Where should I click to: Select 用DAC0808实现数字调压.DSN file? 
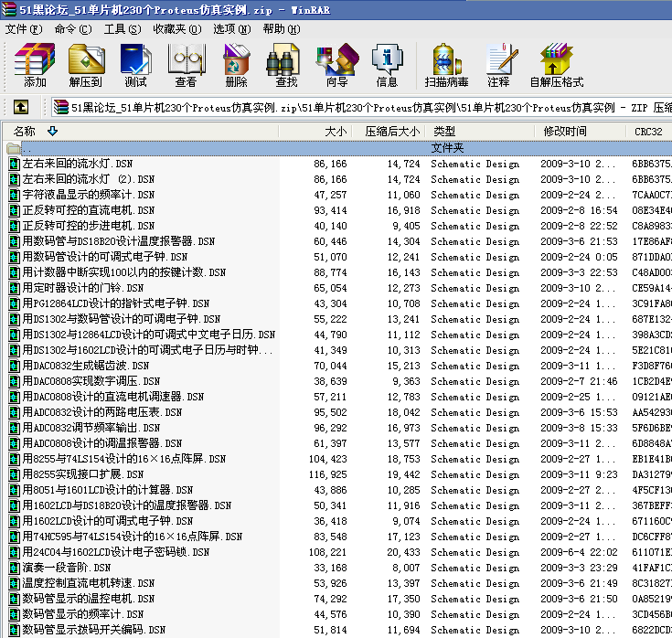[91, 381]
